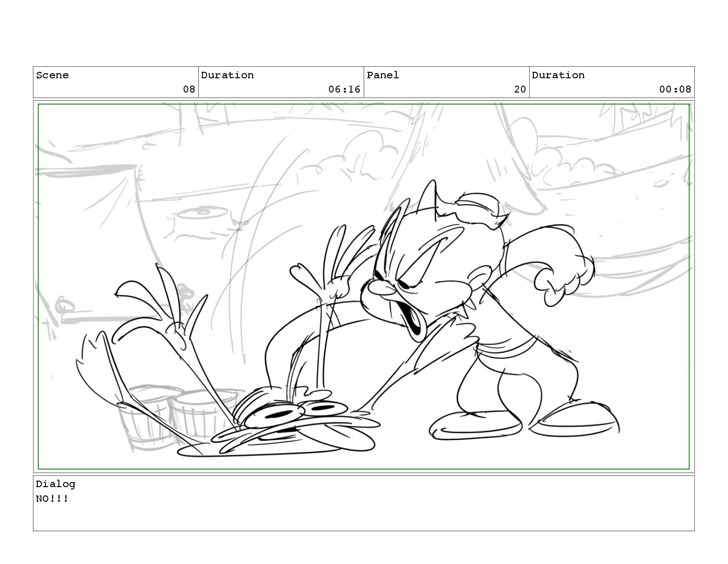Select the Panel label
This screenshot has height=564, width=728.
point(382,75)
